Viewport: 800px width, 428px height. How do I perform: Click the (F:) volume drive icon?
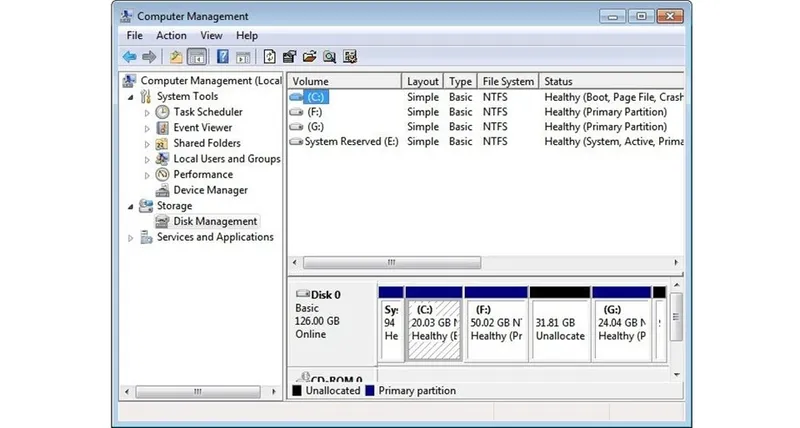[296, 112]
